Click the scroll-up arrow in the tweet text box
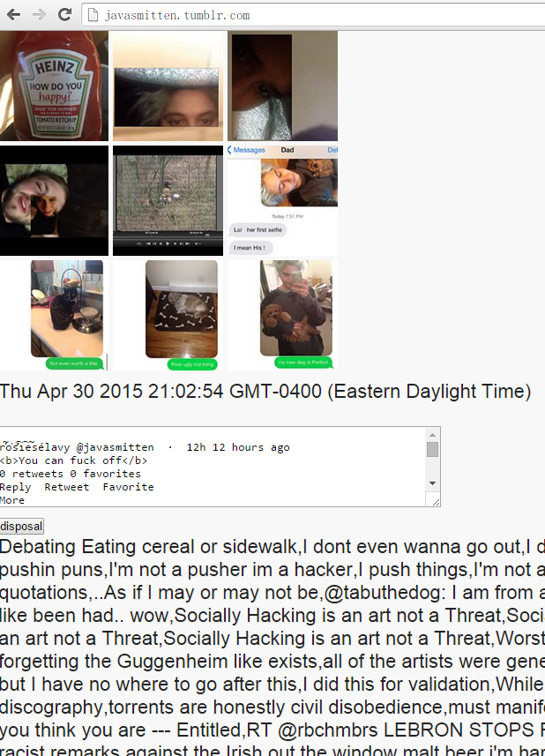 tap(432, 434)
